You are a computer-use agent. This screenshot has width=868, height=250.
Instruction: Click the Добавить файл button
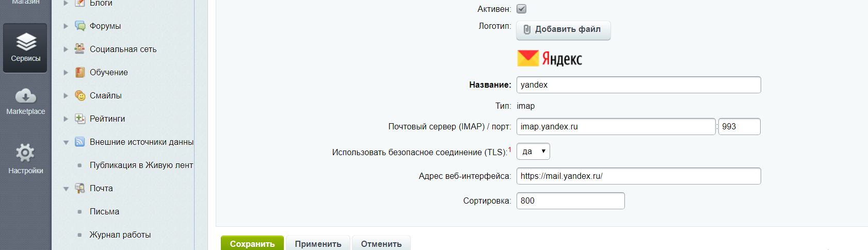click(x=564, y=30)
